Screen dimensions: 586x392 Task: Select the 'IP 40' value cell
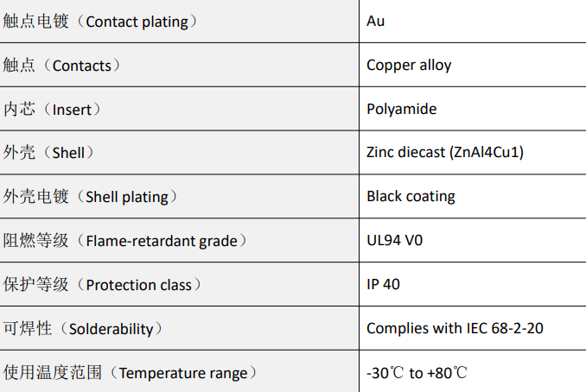(x=383, y=285)
